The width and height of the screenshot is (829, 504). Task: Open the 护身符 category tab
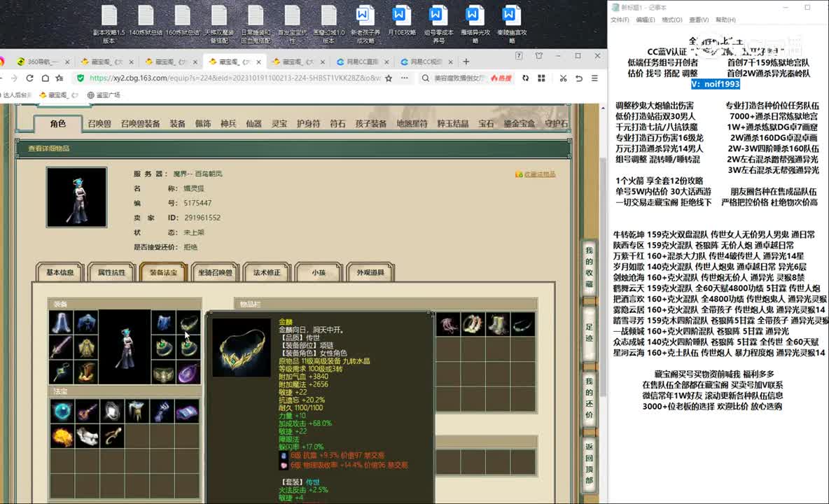tap(308, 124)
